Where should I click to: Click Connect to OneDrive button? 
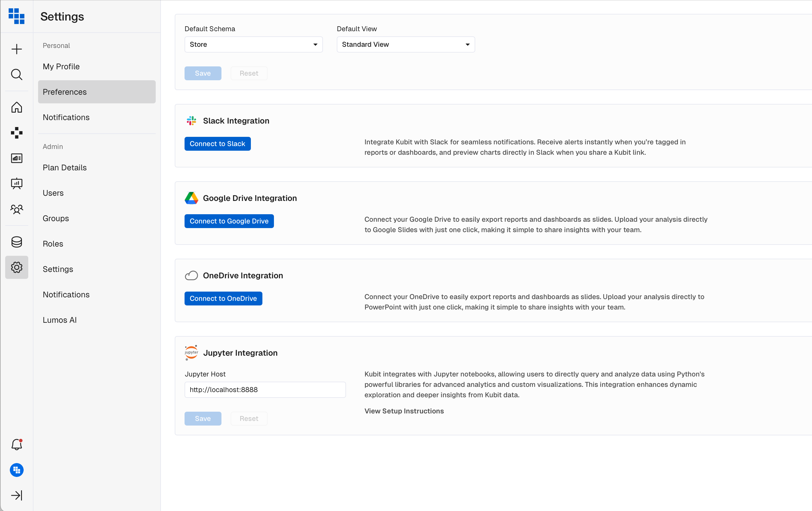point(223,298)
